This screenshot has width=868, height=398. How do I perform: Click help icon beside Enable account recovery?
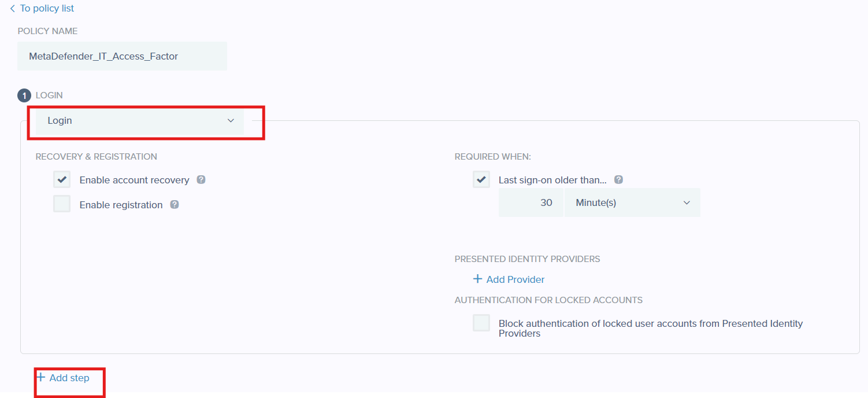tap(201, 179)
